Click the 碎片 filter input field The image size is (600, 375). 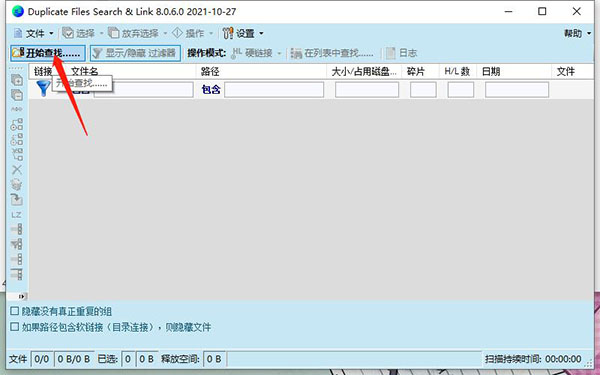click(x=423, y=90)
